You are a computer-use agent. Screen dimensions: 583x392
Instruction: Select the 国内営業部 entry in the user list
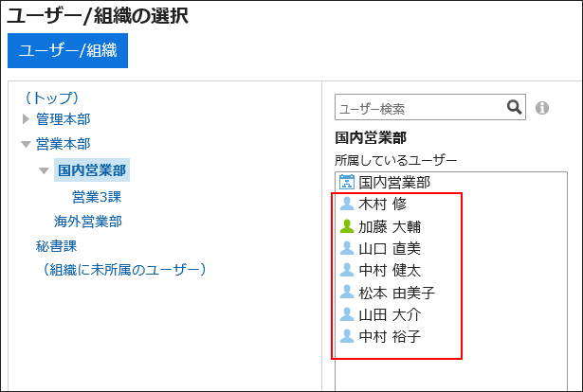pyautogui.click(x=394, y=182)
